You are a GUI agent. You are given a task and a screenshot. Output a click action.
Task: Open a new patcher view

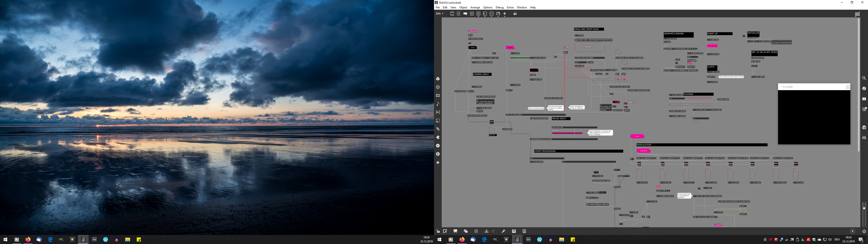[445, 231]
